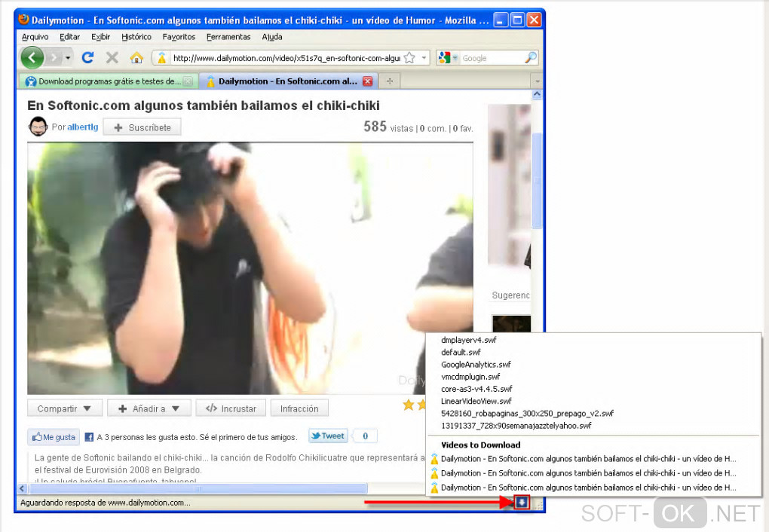
Task: Click the vertical scrollbar thumb
Action: coord(537,179)
